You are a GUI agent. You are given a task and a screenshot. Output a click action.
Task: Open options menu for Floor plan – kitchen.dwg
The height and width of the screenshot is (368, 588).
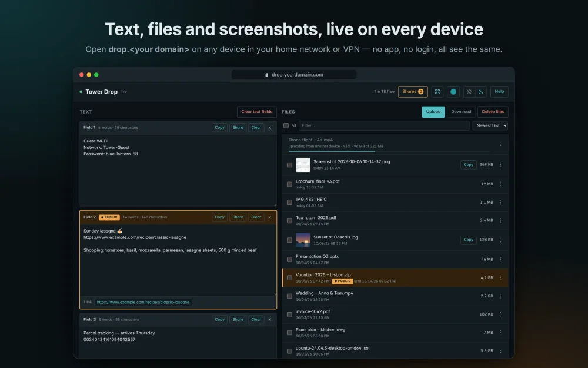(x=500, y=332)
